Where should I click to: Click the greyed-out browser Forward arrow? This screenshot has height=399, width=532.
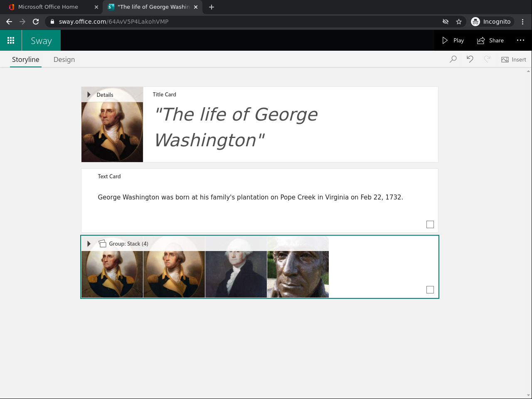22,22
